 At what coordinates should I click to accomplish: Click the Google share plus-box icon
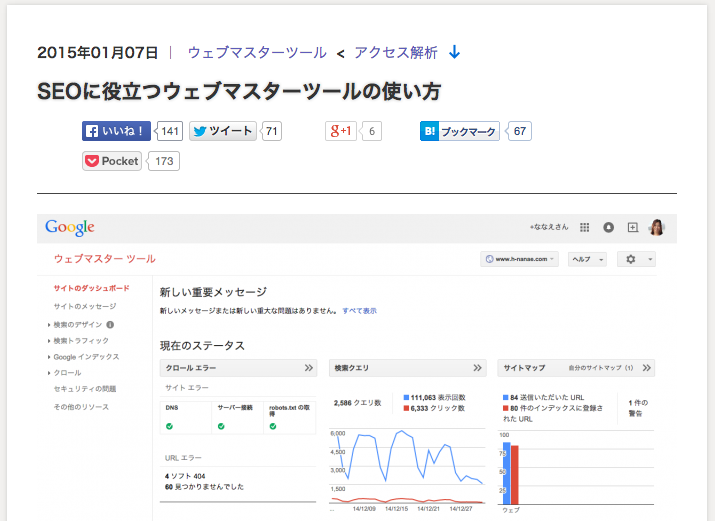(x=632, y=227)
